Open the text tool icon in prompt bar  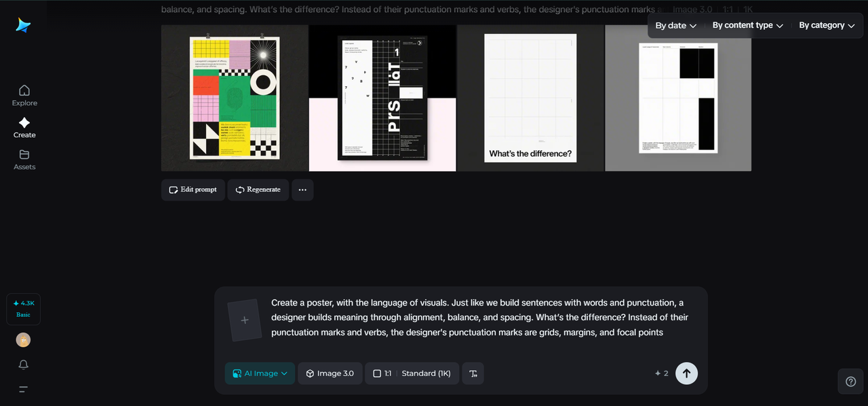tap(473, 373)
